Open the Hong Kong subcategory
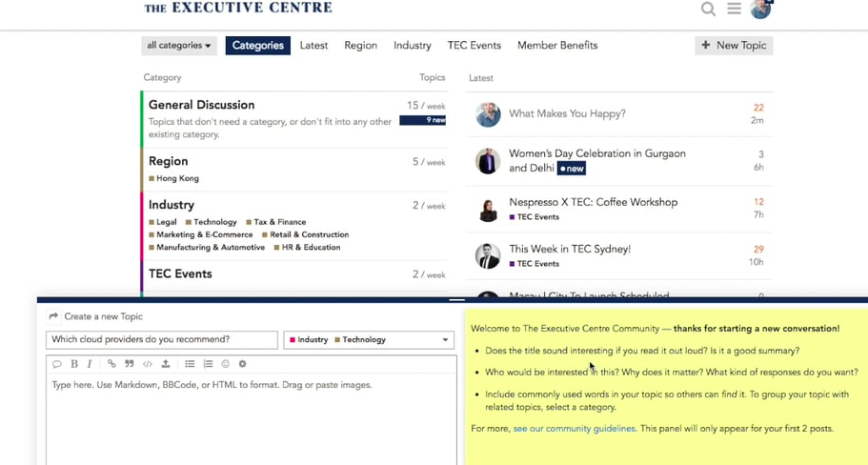The height and width of the screenshot is (465, 868). (x=173, y=178)
